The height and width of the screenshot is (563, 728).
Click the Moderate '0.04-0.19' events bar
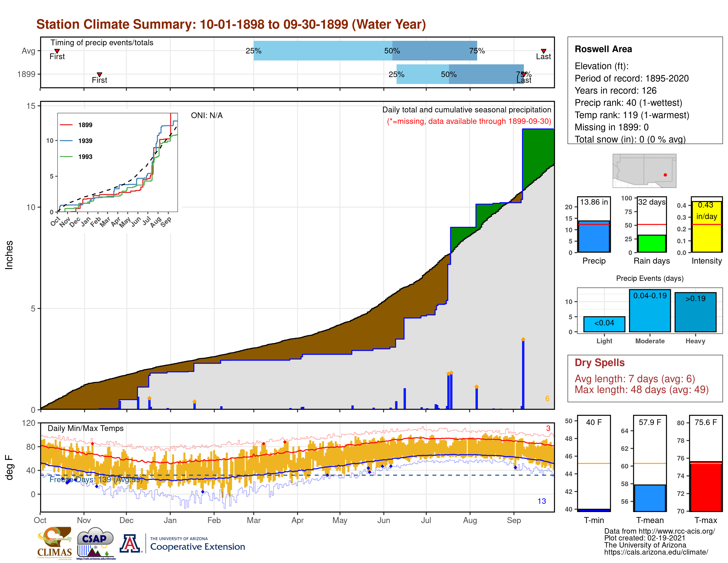click(x=650, y=311)
